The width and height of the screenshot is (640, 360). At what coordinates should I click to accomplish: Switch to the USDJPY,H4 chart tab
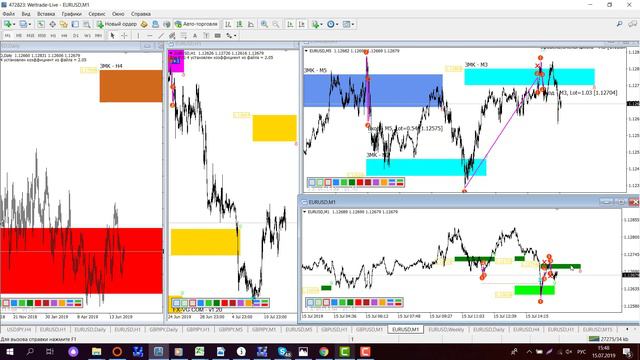(19, 329)
